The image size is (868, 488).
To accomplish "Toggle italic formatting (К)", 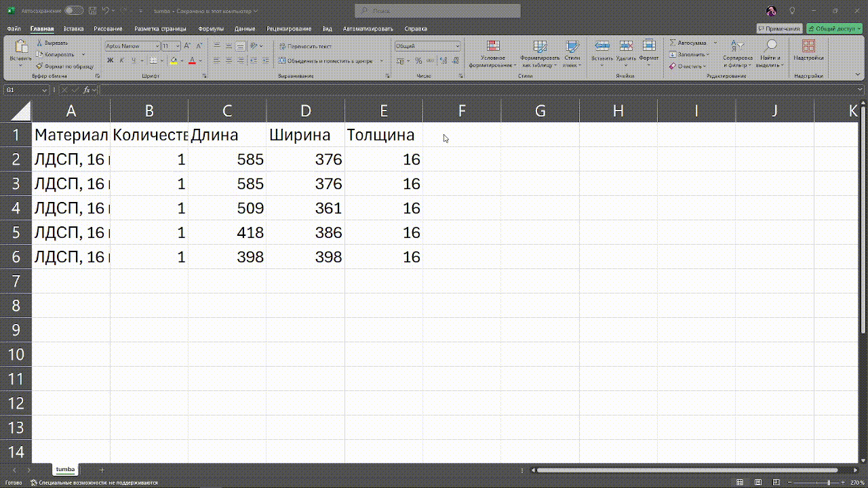I will point(121,60).
